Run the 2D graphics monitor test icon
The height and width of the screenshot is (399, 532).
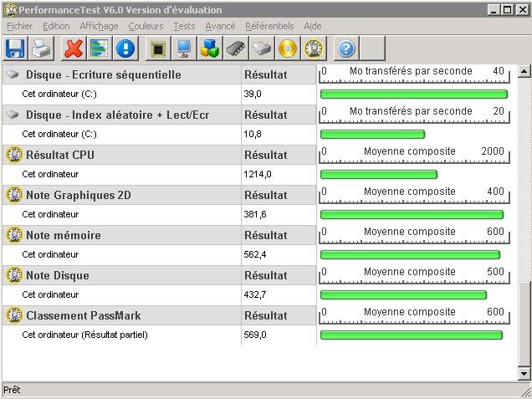184,49
